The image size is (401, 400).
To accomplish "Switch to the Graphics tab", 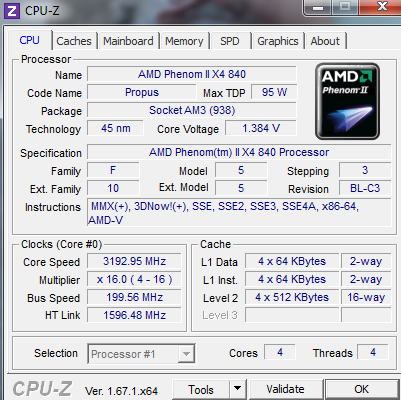I will pyautogui.click(x=278, y=41).
